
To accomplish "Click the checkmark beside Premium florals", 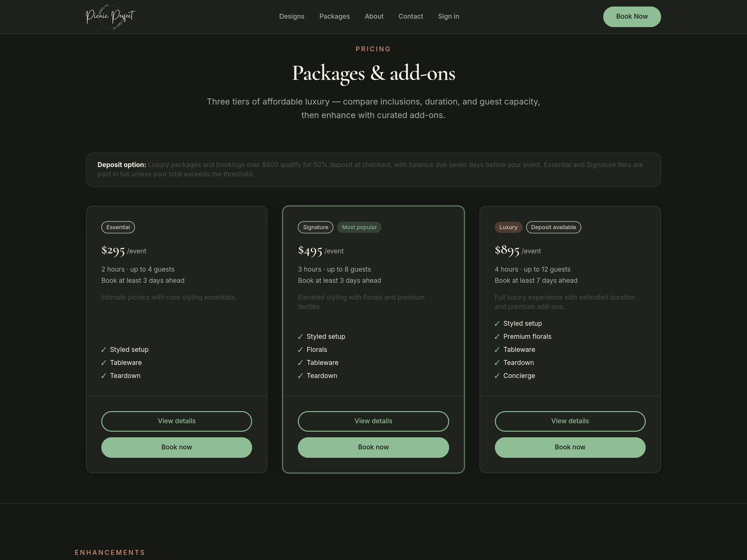I will 497,336.
